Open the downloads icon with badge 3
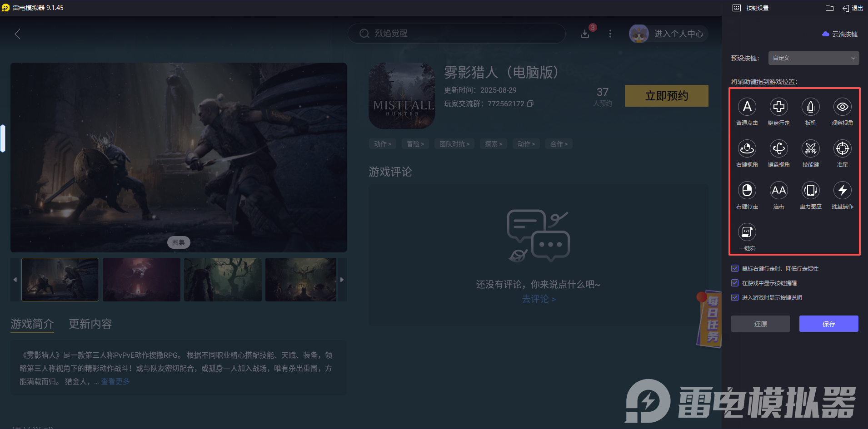The width and height of the screenshot is (868, 429). click(585, 34)
